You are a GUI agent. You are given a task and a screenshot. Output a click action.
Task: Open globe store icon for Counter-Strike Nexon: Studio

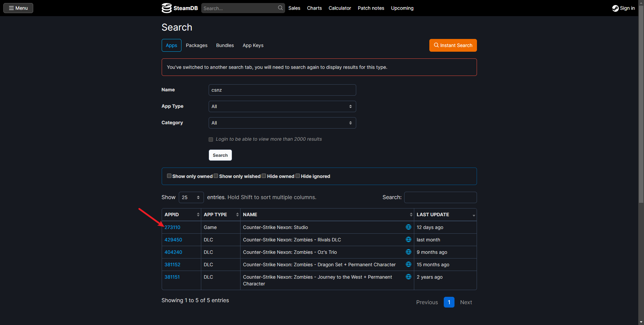[408, 227]
